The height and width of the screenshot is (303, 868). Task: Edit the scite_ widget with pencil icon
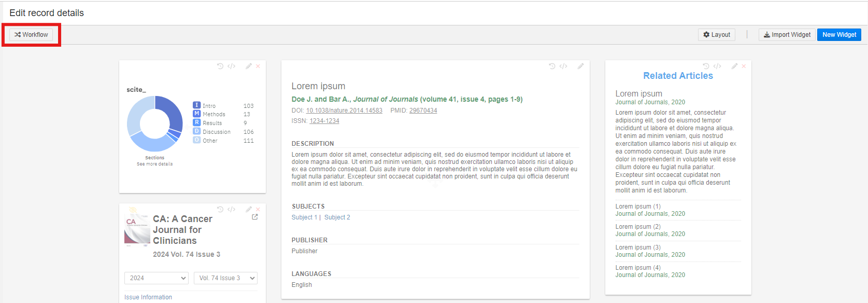[249, 66]
